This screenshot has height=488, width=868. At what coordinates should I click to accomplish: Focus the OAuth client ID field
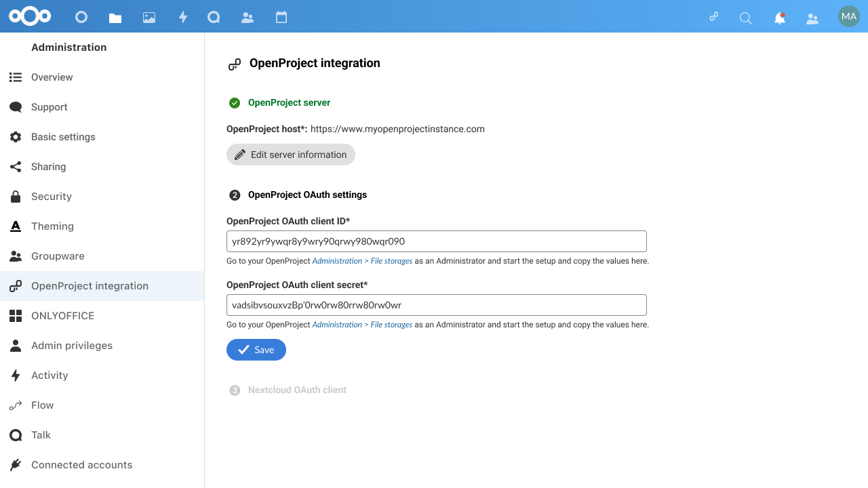click(436, 241)
